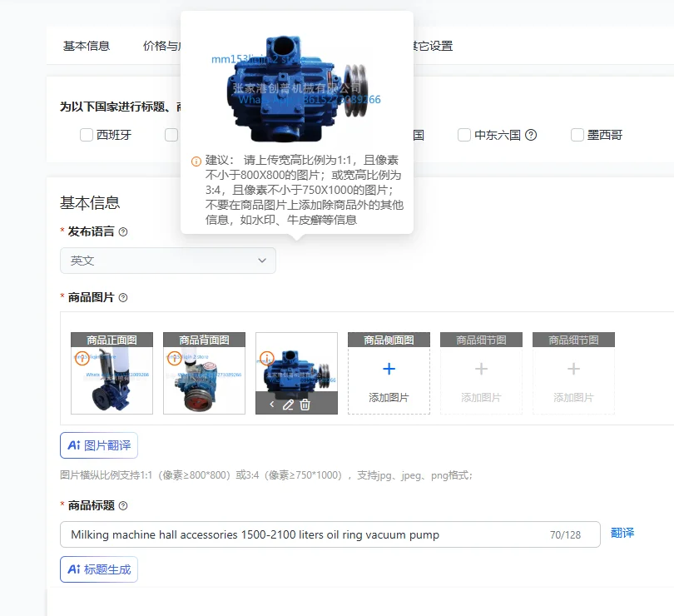Click the AI 图片翻译 button

click(99, 445)
